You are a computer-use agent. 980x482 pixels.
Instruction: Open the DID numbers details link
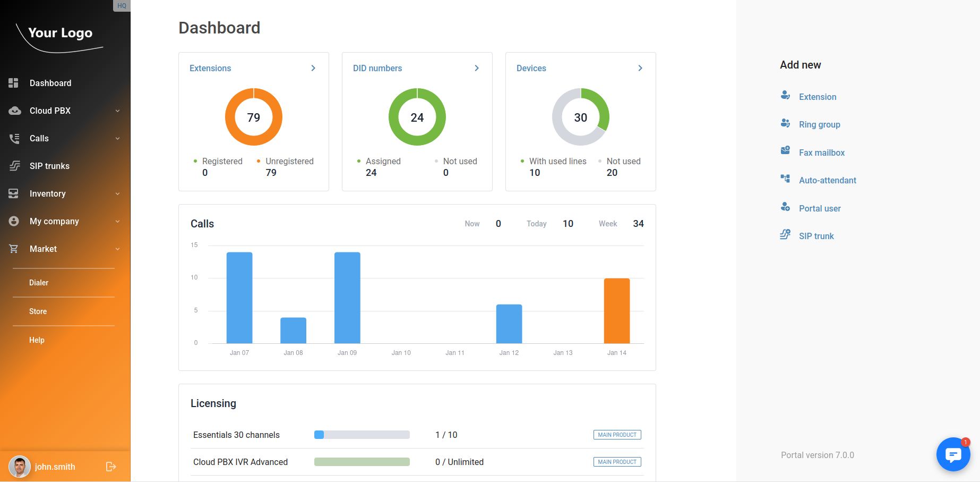477,68
